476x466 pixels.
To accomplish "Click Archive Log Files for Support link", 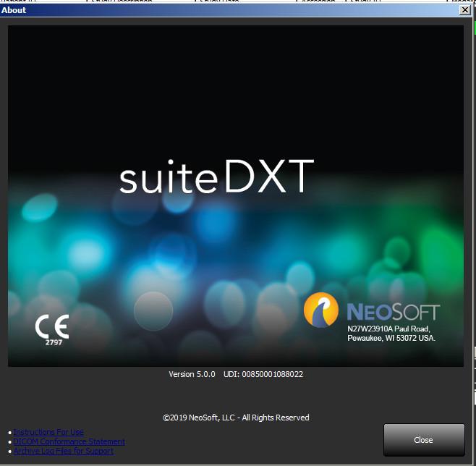I will (x=64, y=451).
